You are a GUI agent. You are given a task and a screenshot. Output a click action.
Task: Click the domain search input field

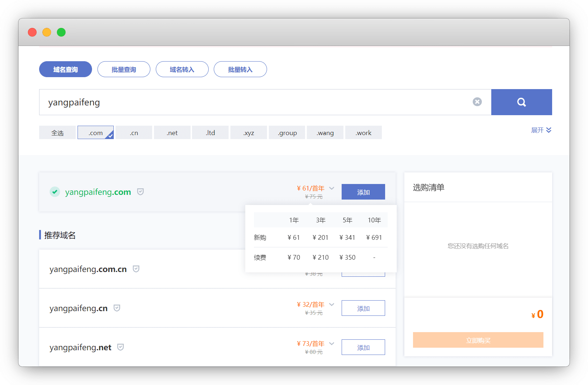(x=254, y=102)
